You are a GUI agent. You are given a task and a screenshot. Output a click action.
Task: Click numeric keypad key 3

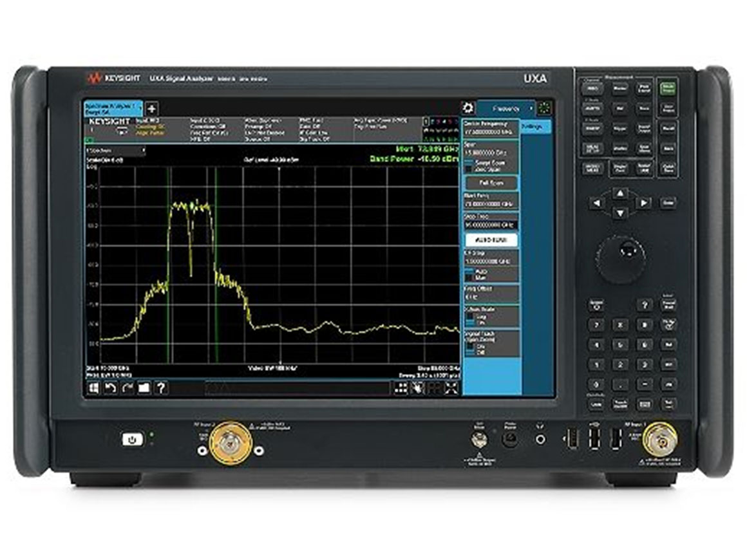(645, 365)
